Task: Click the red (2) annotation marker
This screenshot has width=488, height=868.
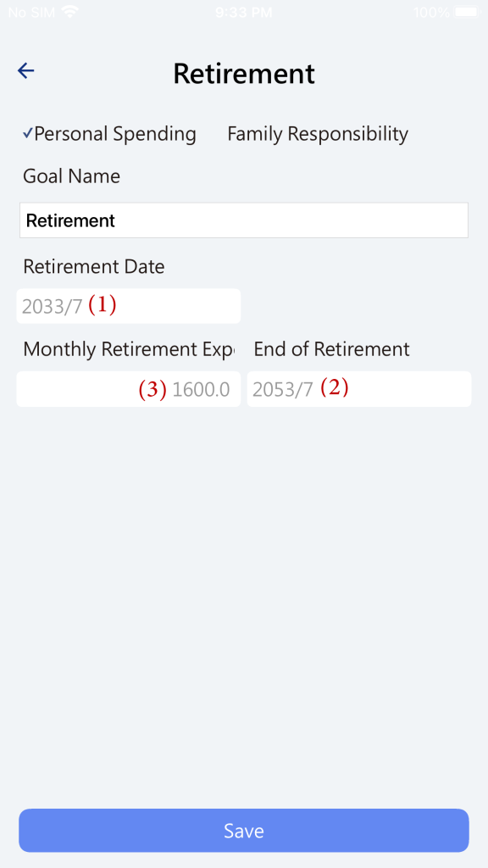Action: [335, 387]
